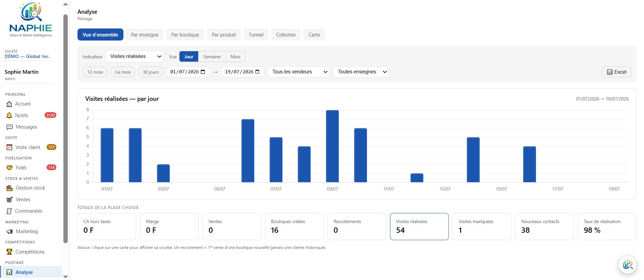Click the end date field 19/07/2026
The width and height of the screenshot is (644, 280).
[243, 72]
